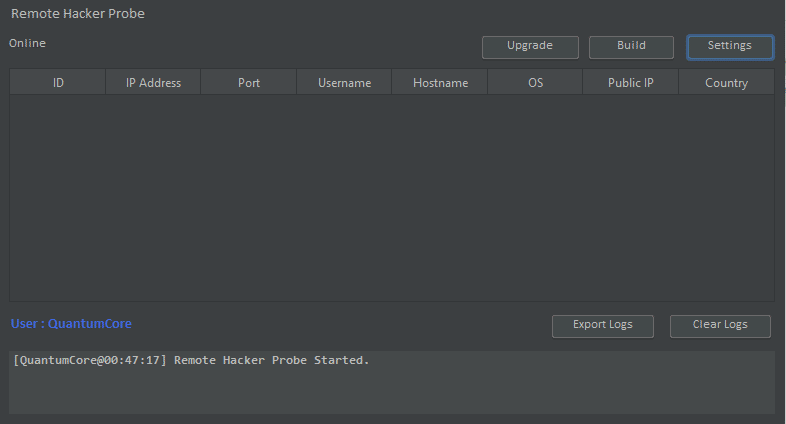Click the Build button

(x=631, y=47)
